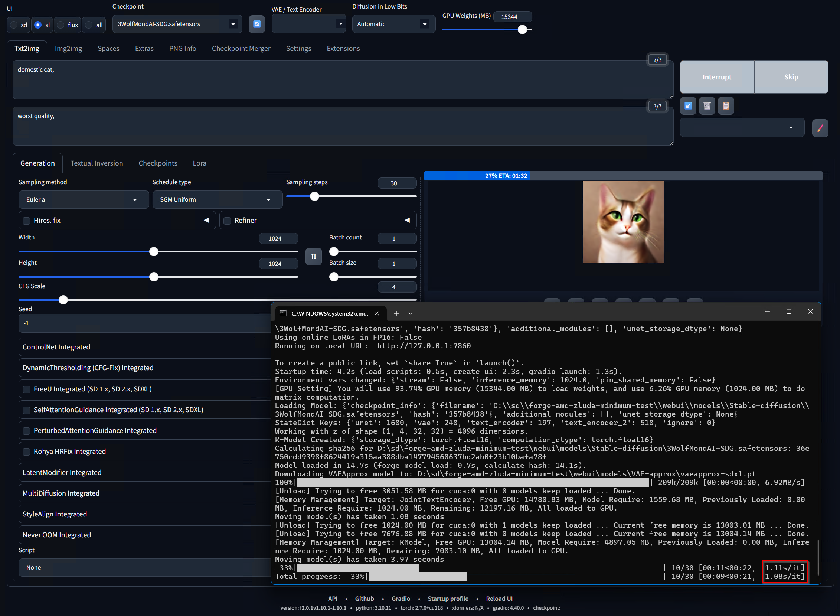
Task: Click the positive prompt token counter
Action: (657, 60)
